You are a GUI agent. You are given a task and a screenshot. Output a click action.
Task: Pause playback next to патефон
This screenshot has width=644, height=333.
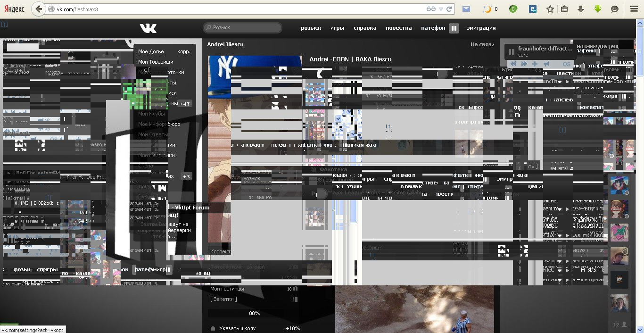(454, 28)
